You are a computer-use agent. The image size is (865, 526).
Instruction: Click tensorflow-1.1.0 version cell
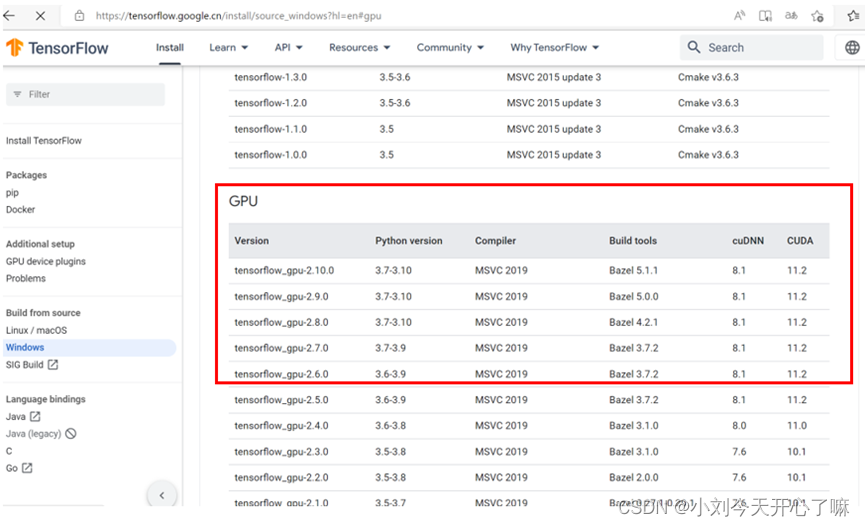tap(270, 129)
